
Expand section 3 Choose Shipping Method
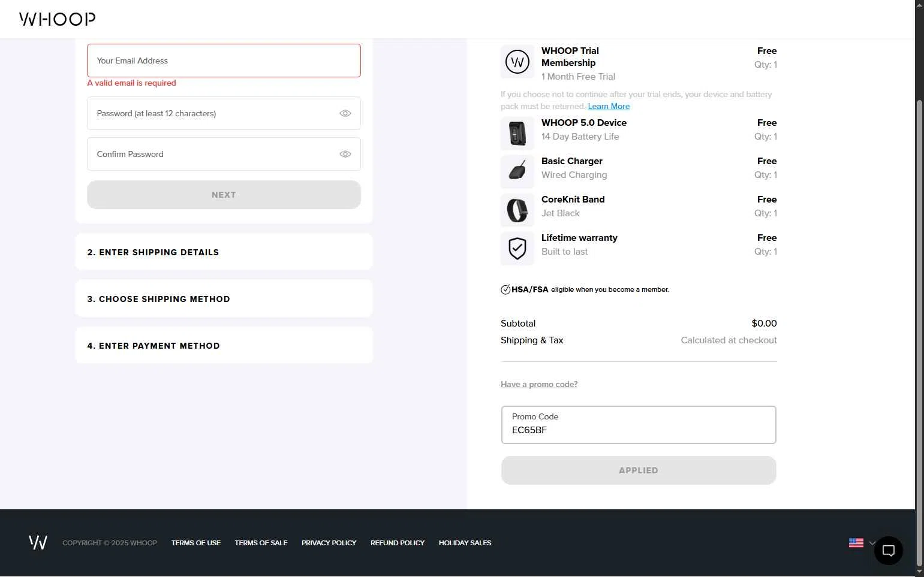click(224, 299)
